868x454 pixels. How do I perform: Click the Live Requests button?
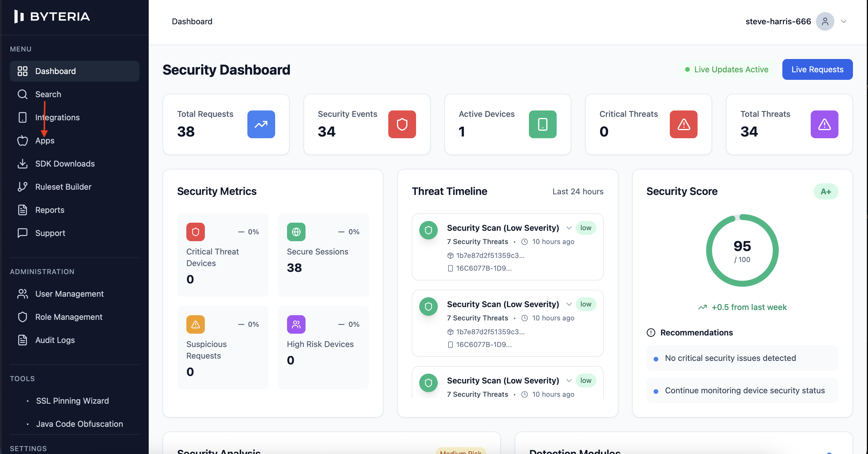pos(817,69)
